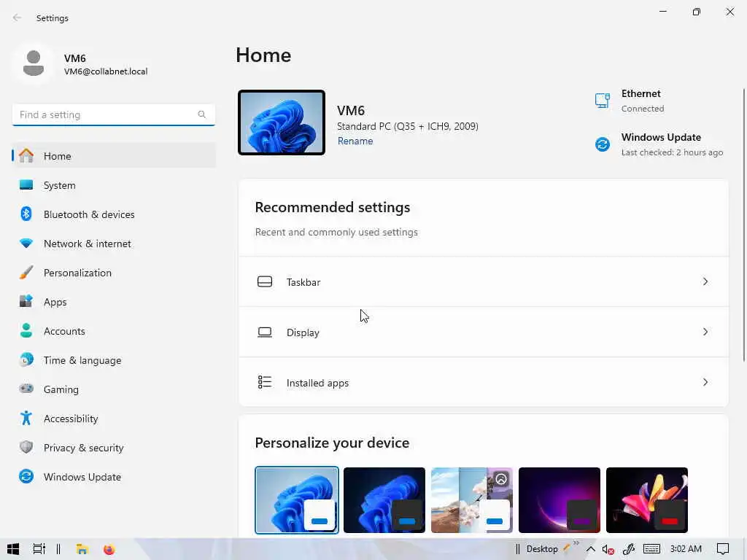The image size is (747, 560).
Task: Click the Home icon in the sidebar
Action: pyautogui.click(x=26, y=156)
